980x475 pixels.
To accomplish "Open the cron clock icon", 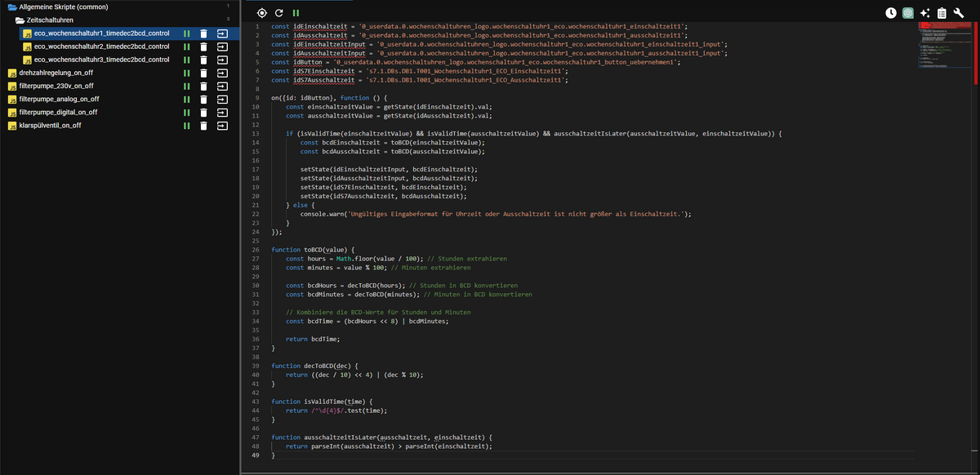I will [891, 13].
